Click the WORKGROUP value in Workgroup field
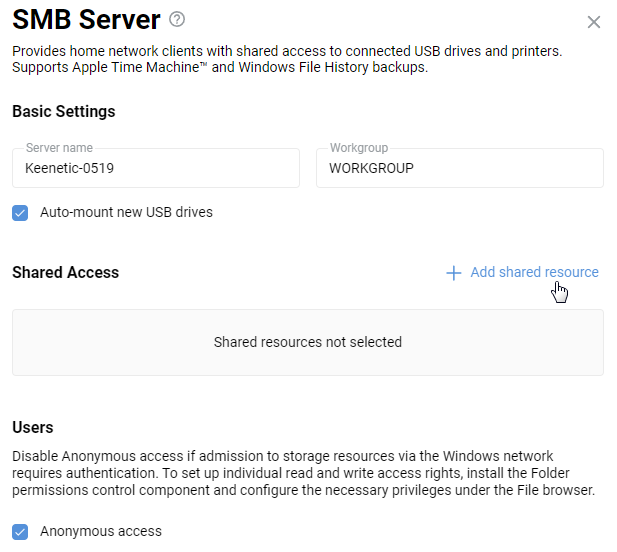 (x=371, y=168)
